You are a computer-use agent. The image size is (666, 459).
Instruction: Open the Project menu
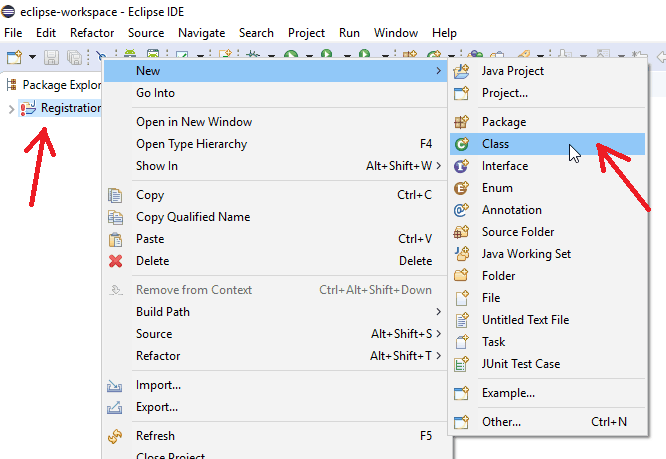coord(306,33)
